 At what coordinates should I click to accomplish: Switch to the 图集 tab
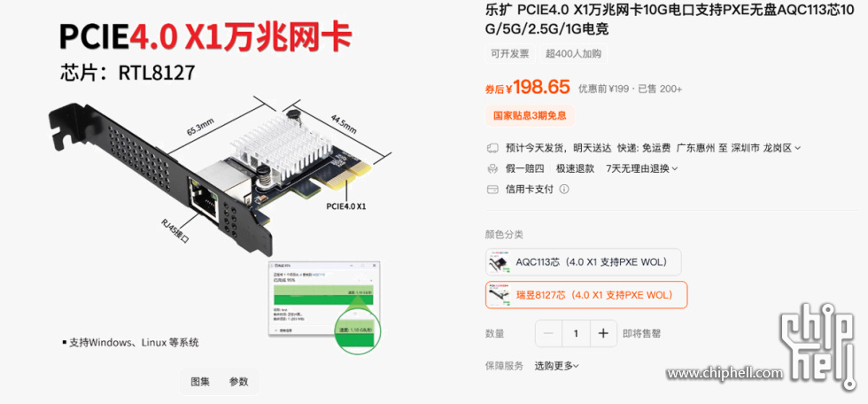pyautogui.click(x=200, y=381)
